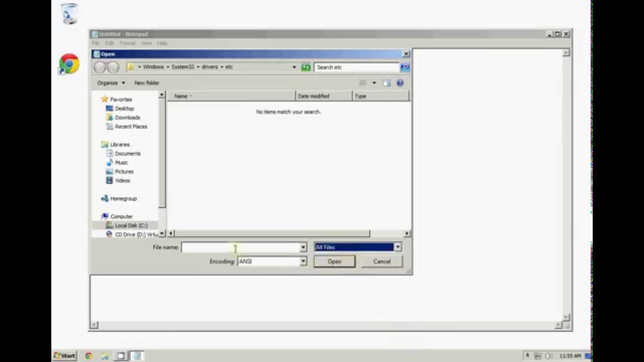Click the Notepad taskbar button
Screen dimensions: 644x362
[x=137, y=356]
